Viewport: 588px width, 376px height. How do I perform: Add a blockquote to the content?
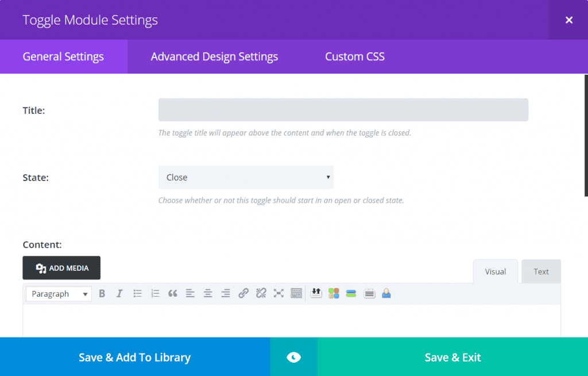[172, 293]
